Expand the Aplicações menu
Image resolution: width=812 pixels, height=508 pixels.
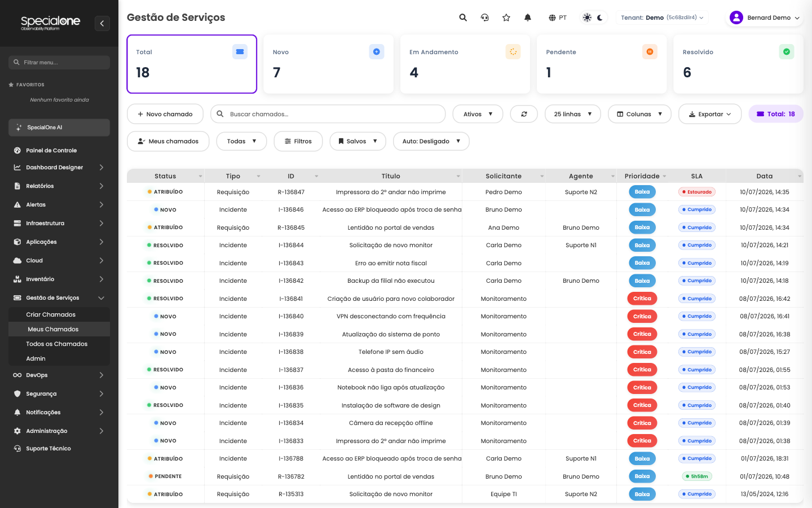(x=59, y=242)
